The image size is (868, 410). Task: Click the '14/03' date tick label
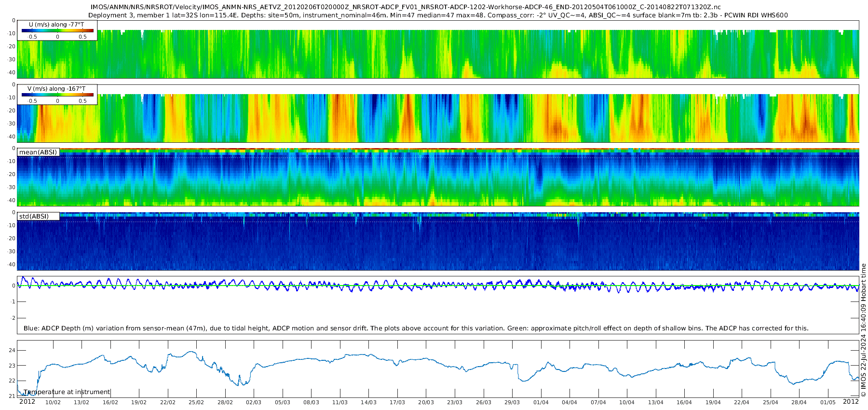tap(369, 402)
